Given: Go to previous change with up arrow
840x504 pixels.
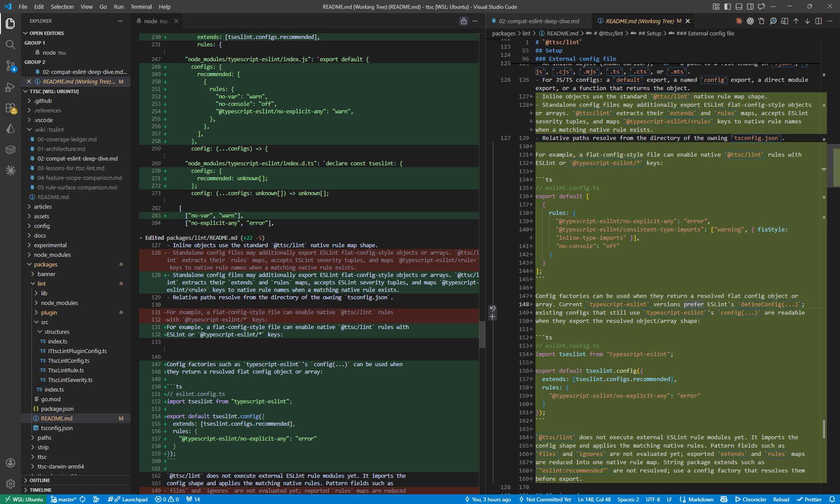Looking at the screenshot, I should tap(796, 21).
